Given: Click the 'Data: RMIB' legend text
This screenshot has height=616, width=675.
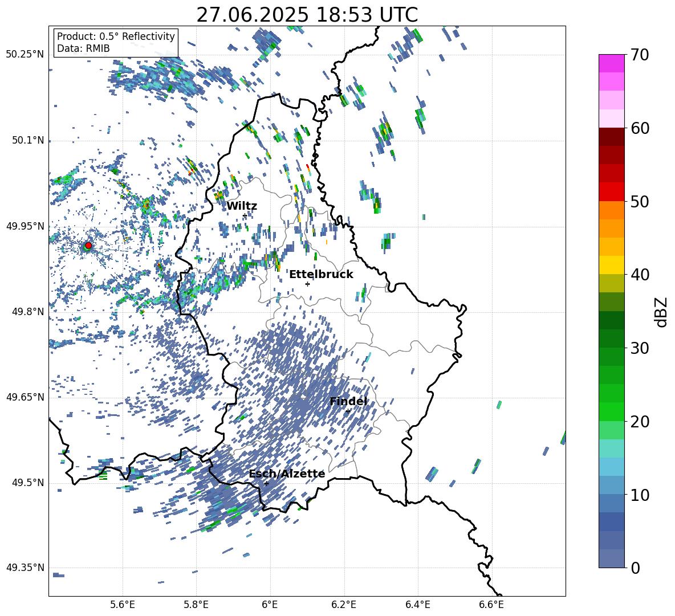Looking at the screenshot, I should pos(83,48).
